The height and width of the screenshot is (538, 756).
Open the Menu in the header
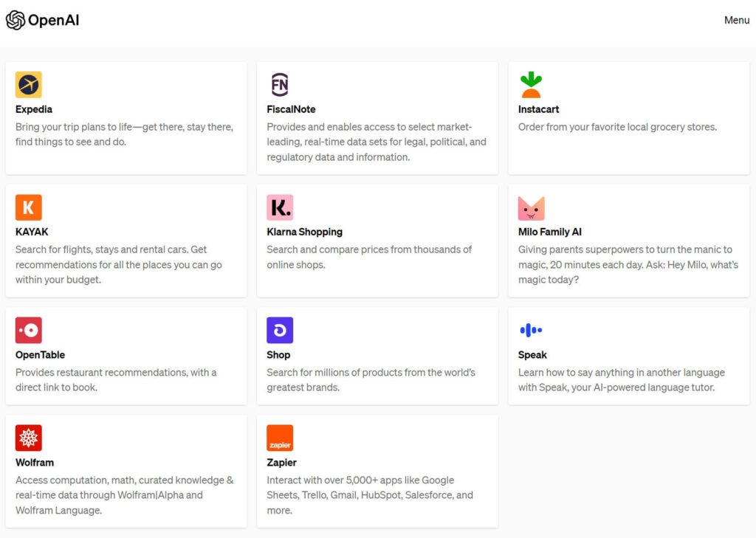click(x=736, y=20)
